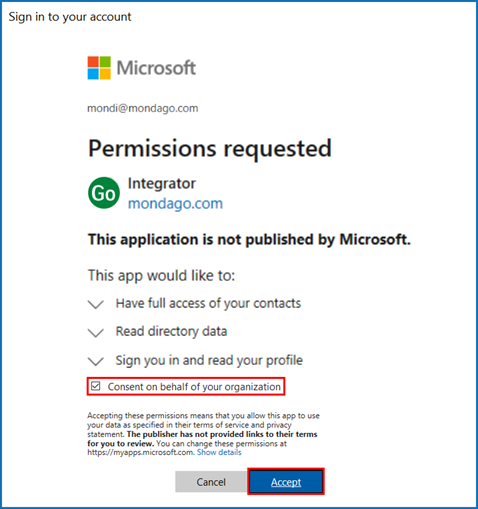Image resolution: width=478 pixels, height=509 pixels.
Task: Click the Accept button
Action: coord(286,482)
